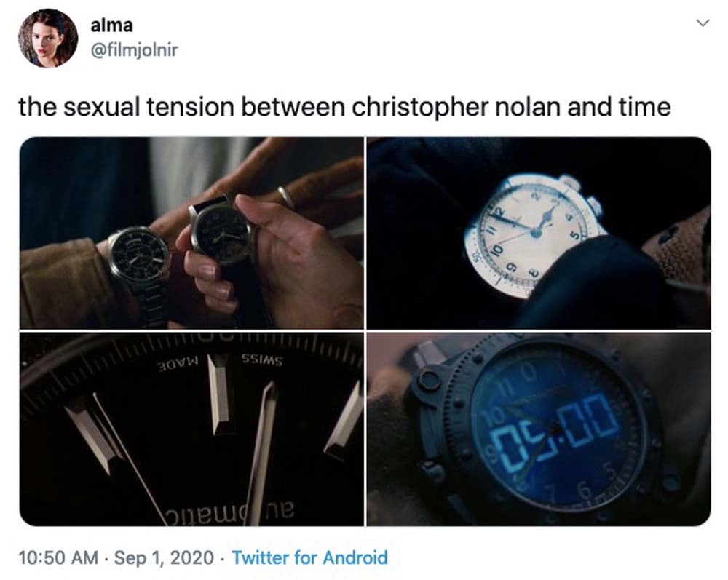Open the blue digital watch photo
The height and width of the screenshot is (580, 728).
point(539,429)
